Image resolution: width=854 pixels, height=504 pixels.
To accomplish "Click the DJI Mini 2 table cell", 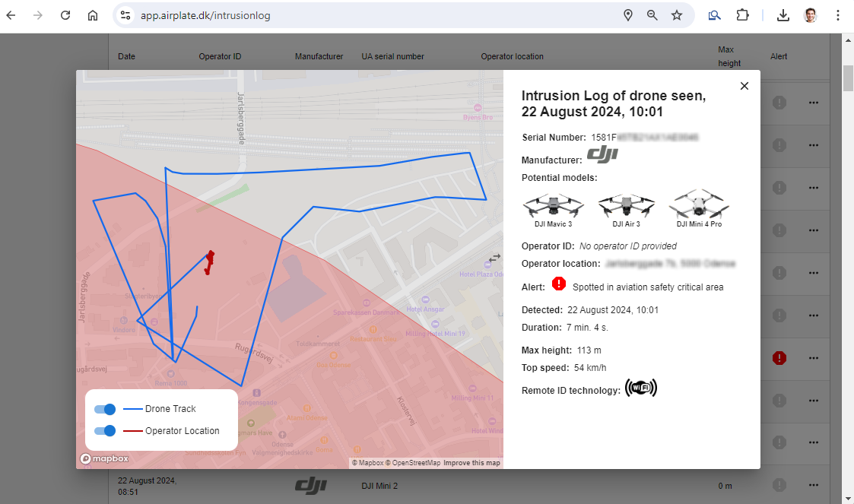I will pyautogui.click(x=379, y=486).
